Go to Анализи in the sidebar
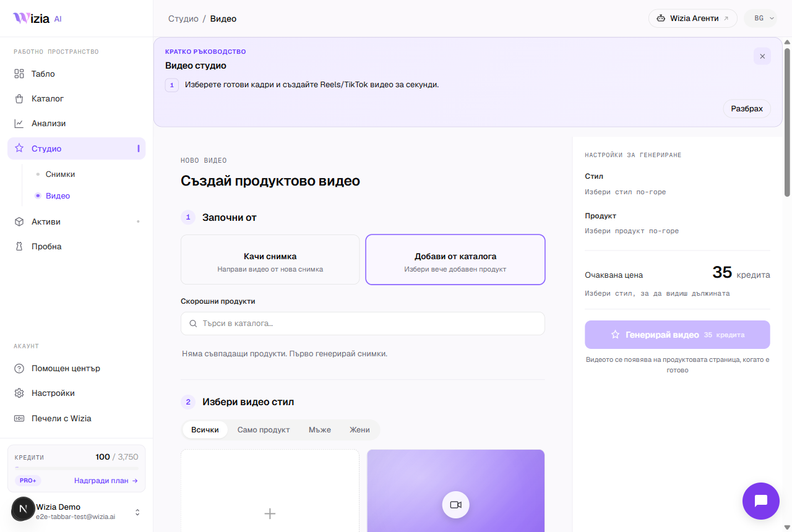 tap(76, 123)
